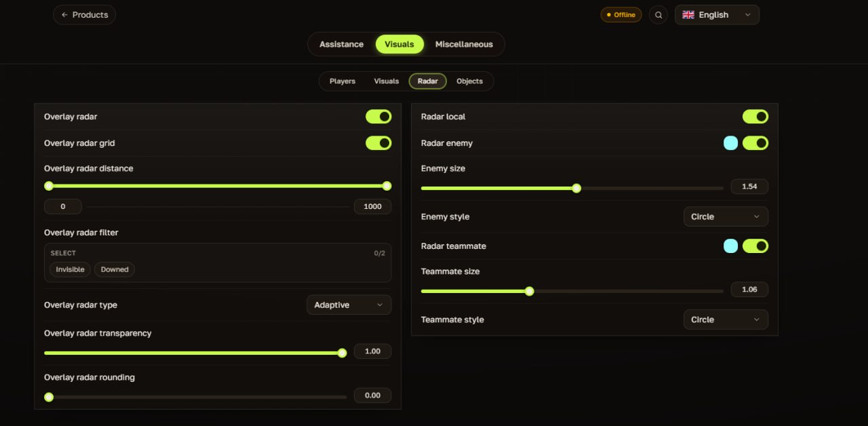Click the Teammate size slider handle
This screenshot has height=426, width=868.
click(530, 291)
